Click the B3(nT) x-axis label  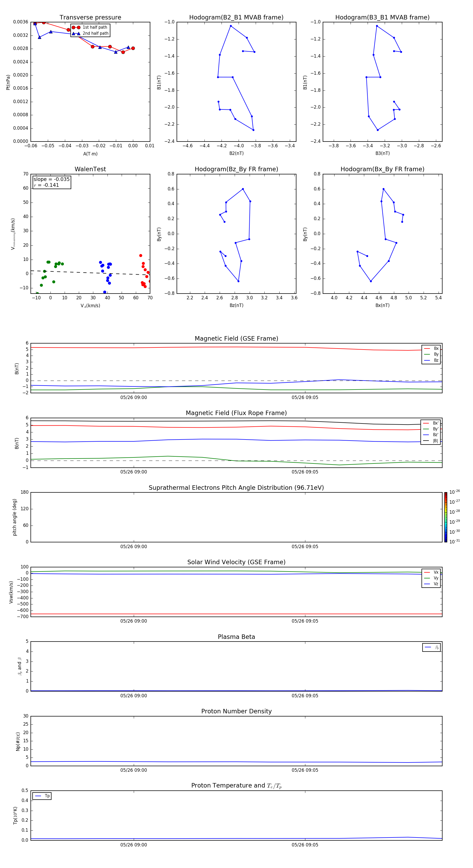click(x=382, y=153)
